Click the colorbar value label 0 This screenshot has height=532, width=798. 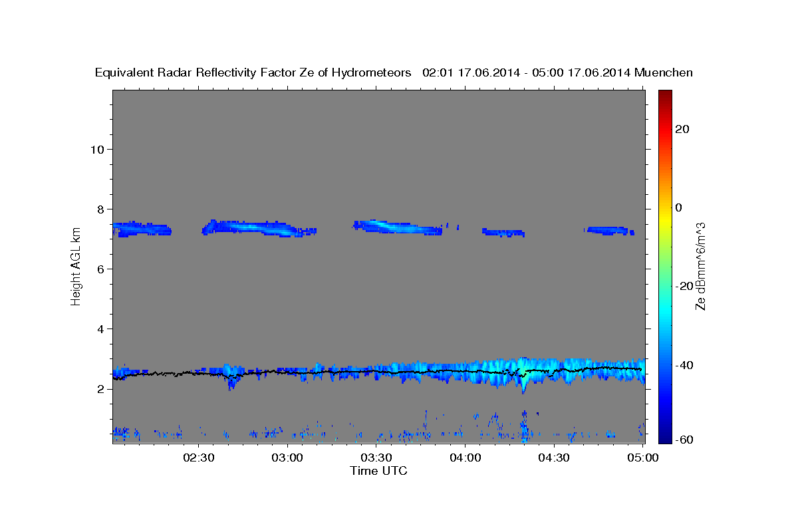[678, 207]
